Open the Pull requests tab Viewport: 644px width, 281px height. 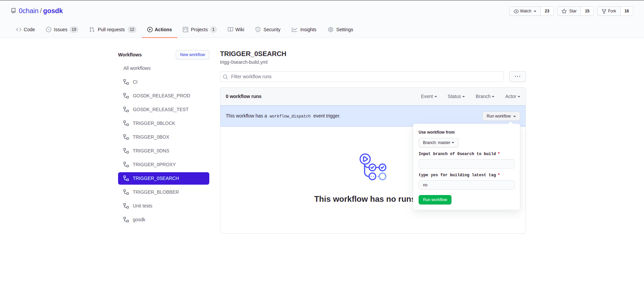[x=113, y=30]
